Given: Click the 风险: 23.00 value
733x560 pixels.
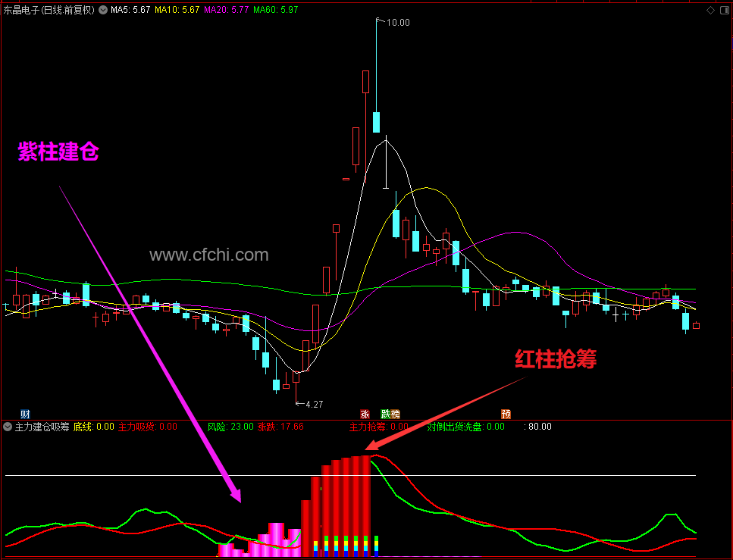Looking at the screenshot, I should pos(230,427).
